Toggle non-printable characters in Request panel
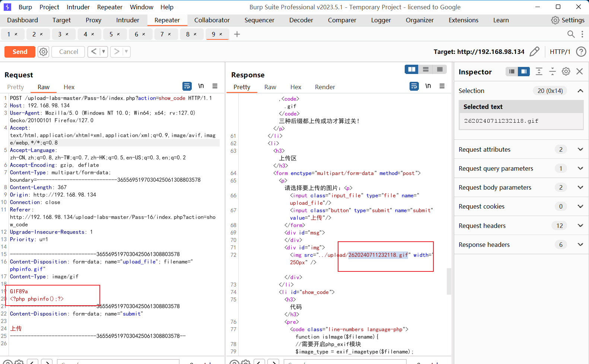This screenshot has width=589, height=364. point(201,86)
